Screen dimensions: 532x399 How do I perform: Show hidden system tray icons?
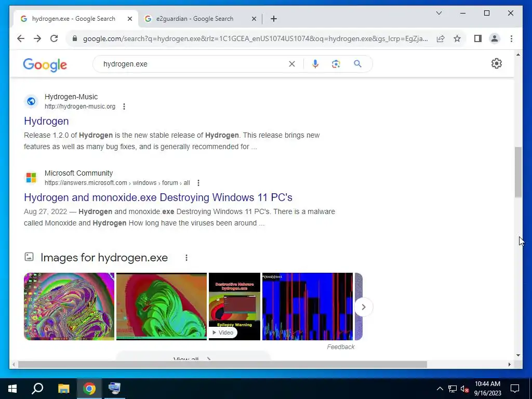pos(440,389)
